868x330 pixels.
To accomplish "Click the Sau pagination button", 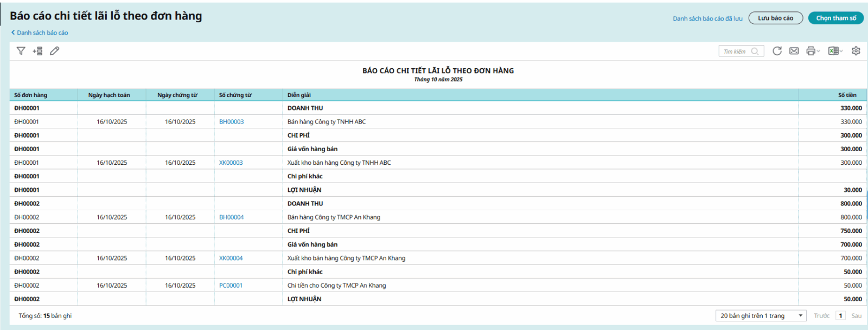I will [856, 316].
